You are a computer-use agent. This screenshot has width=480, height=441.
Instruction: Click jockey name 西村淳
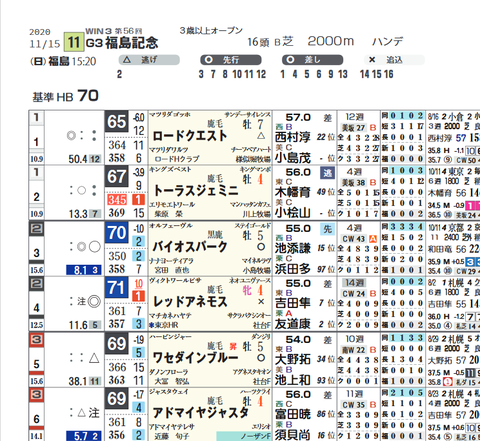click(292, 137)
